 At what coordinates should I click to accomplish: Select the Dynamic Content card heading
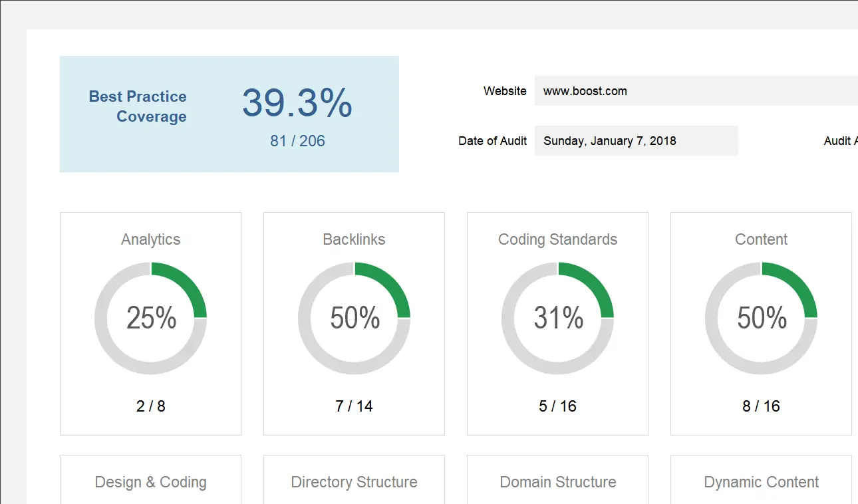(761, 482)
